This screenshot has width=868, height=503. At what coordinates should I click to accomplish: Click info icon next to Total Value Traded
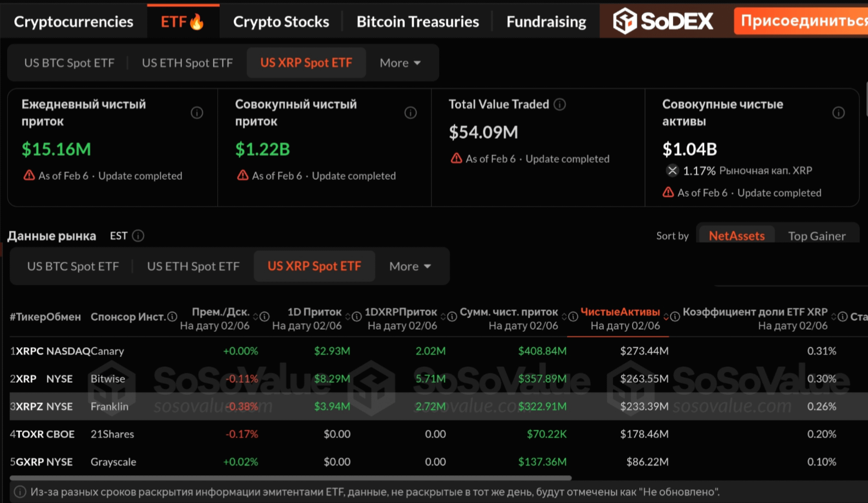coord(560,104)
